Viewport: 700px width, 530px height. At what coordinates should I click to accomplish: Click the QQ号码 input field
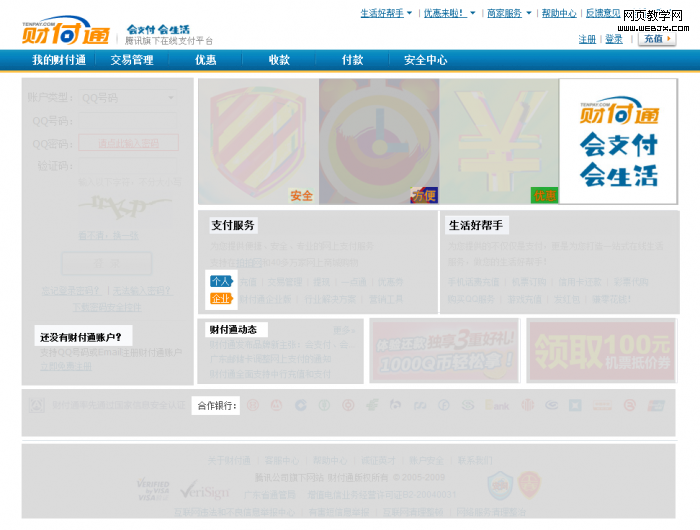coord(128,120)
